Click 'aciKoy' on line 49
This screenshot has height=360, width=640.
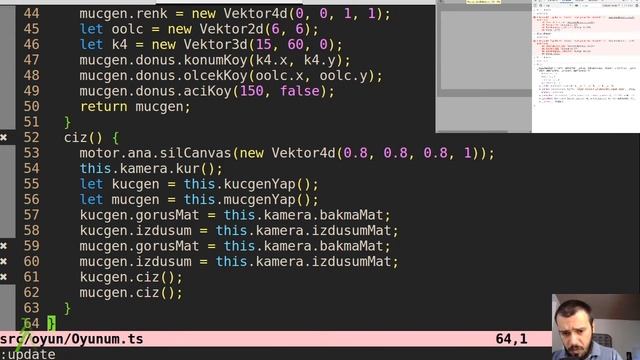click(207, 91)
